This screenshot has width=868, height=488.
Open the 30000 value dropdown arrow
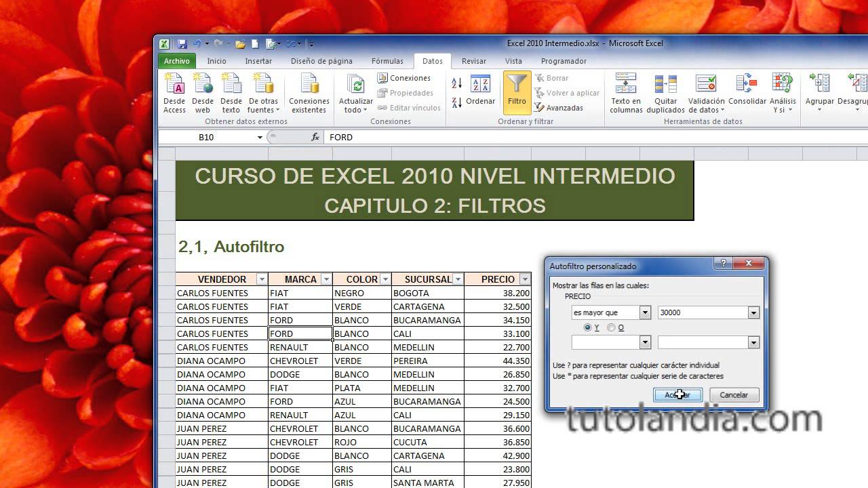[x=753, y=312]
